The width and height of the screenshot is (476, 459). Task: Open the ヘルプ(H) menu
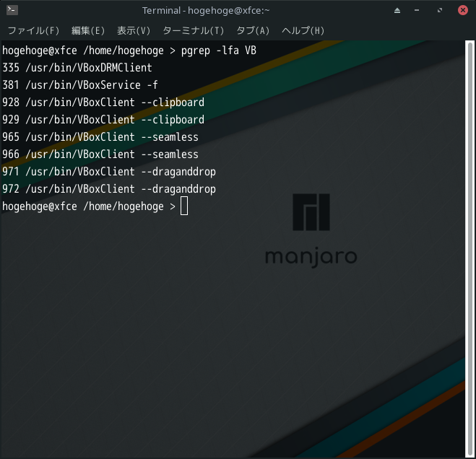coord(303,30)
